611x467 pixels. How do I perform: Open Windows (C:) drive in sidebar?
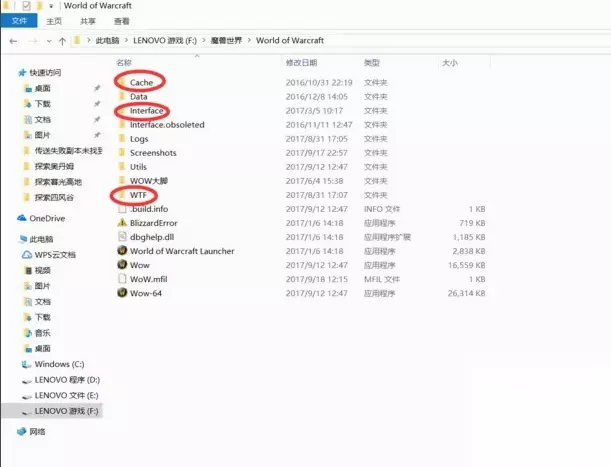point(59,364)
